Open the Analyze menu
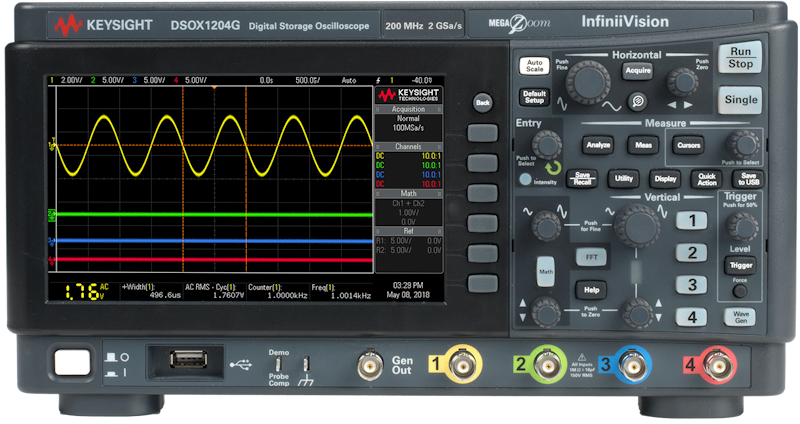The image size is (800, 424). (x=598, y=145)
